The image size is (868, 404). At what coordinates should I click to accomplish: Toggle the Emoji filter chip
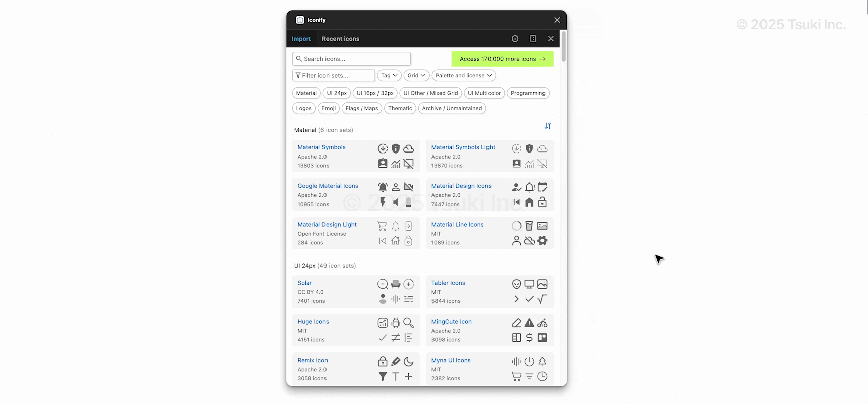click(x=329, y=108)
